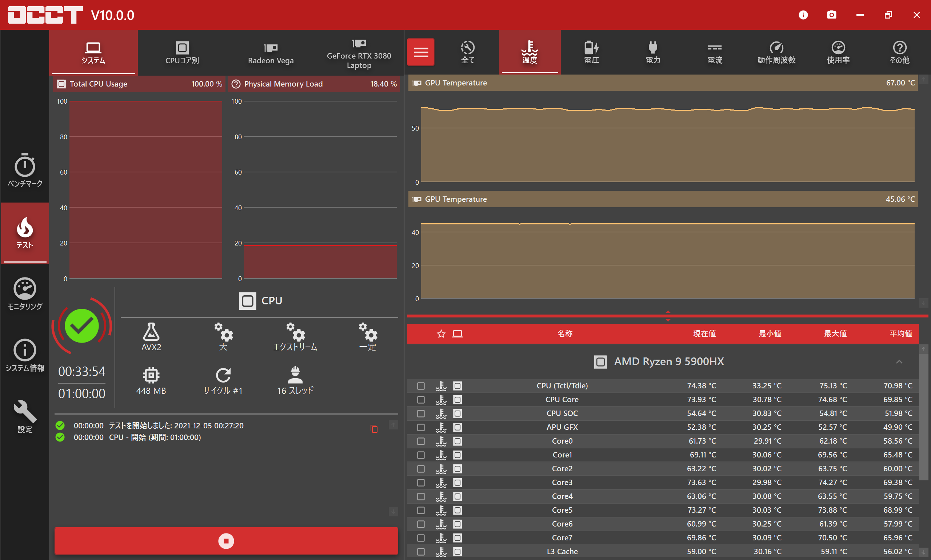This screenshot has width=931, height=560.
Task: Toggle checkbox for APU GFX row
Action: (x=421, y=427)
